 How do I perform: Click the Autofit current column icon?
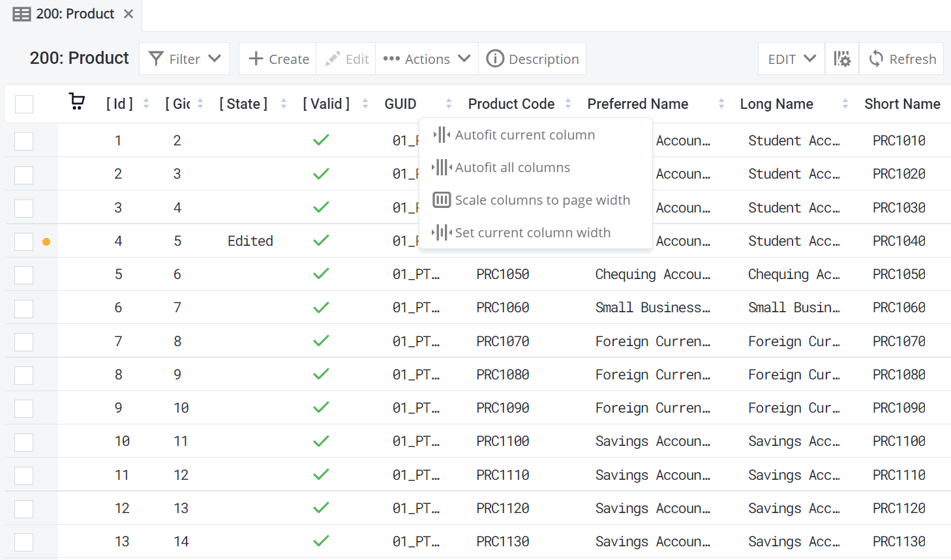point(440,135)
